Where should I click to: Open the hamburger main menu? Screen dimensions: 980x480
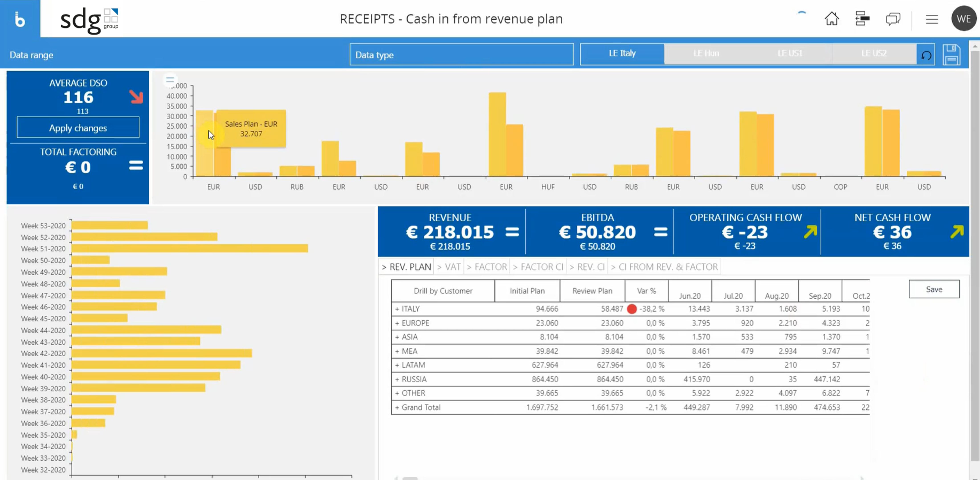click(x=932, y=19)
